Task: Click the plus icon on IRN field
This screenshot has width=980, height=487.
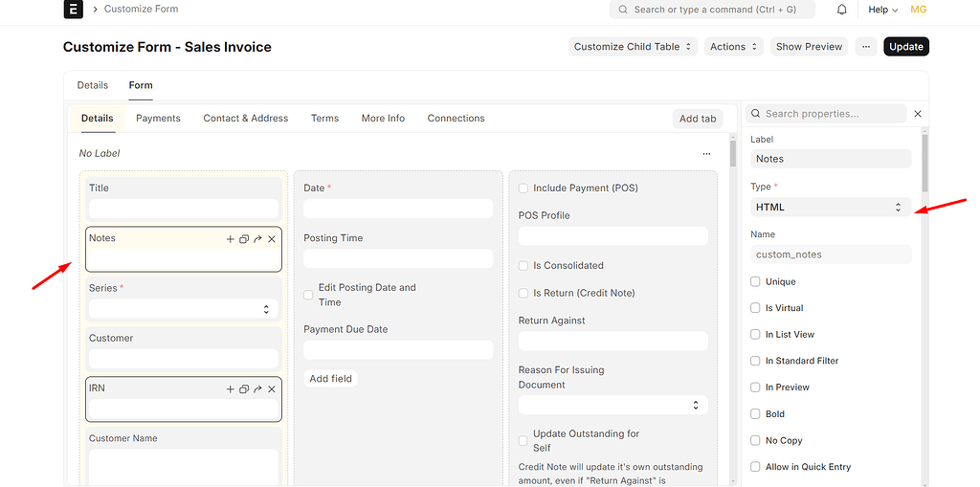Action: pos(230,388)
